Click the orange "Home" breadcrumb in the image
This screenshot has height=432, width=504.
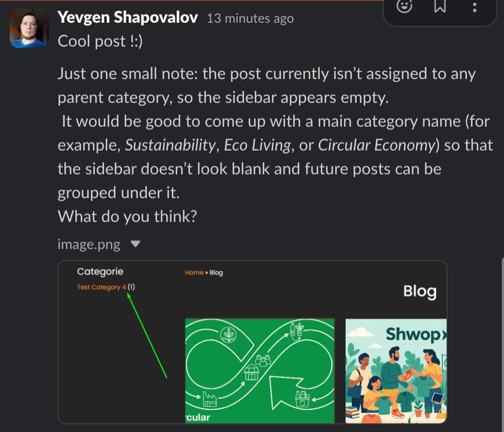[x=194, y=273]
